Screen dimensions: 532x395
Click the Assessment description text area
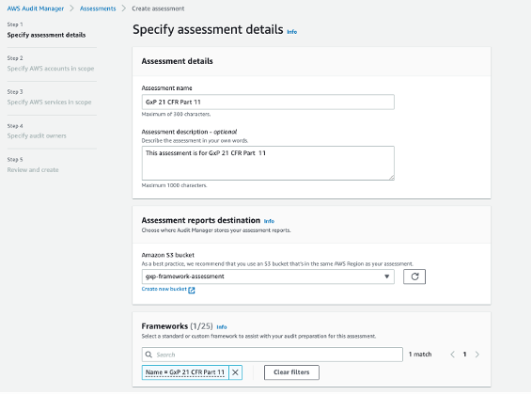click(268, 164)
